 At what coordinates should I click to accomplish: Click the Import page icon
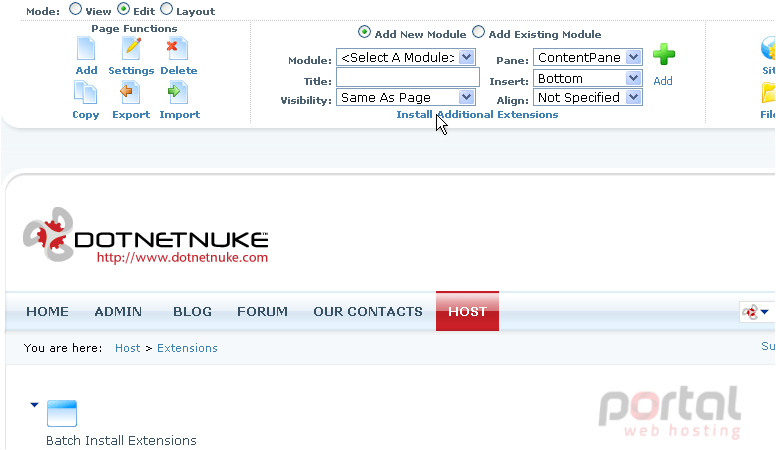click(178, 93)
